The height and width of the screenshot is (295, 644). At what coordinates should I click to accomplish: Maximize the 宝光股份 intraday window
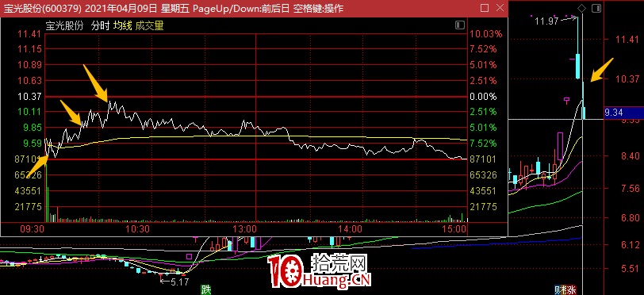(485, 8)
